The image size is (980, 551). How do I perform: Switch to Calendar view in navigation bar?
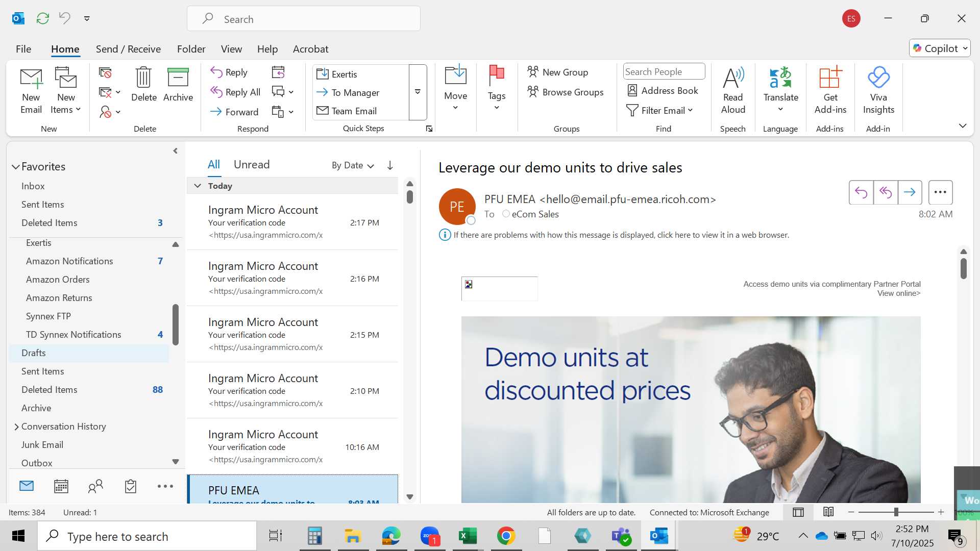point(61,486)
